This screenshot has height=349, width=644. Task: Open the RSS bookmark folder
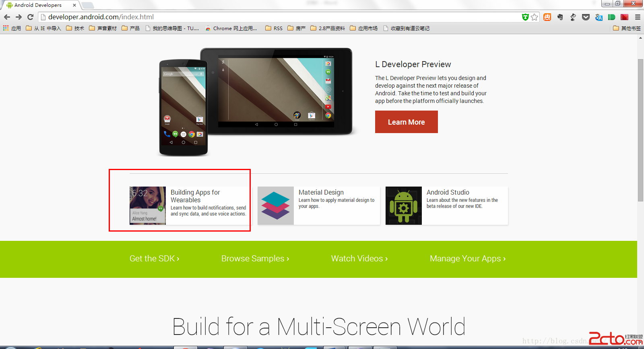[274, 28]
